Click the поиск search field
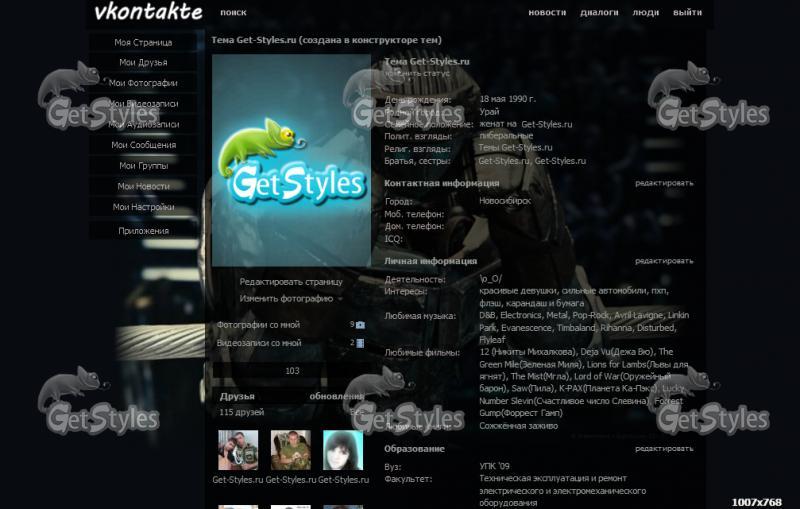Image resolution: width=800 pixels, height=509 pixels. [233, 13]
